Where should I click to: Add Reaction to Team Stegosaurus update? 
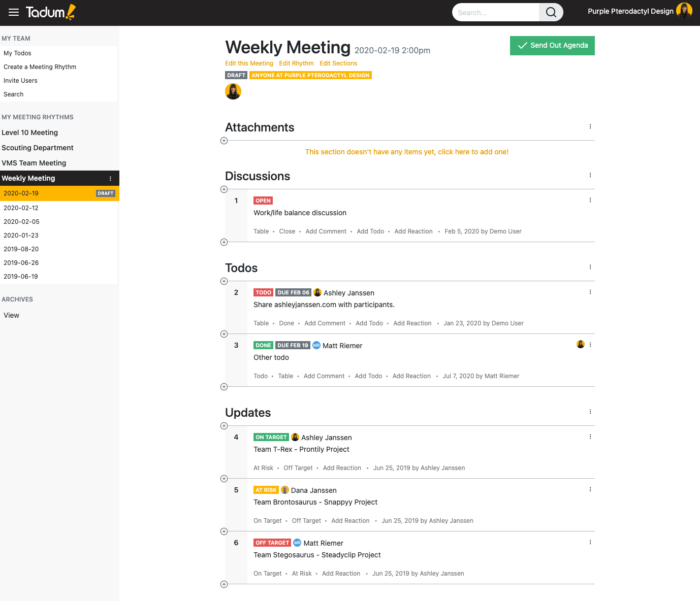[341, 574]
